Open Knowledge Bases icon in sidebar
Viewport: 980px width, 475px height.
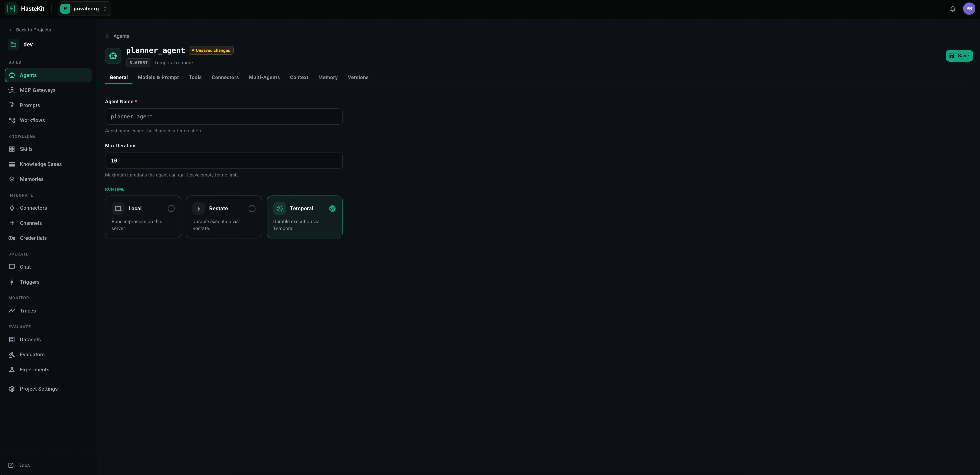(12, 164)
